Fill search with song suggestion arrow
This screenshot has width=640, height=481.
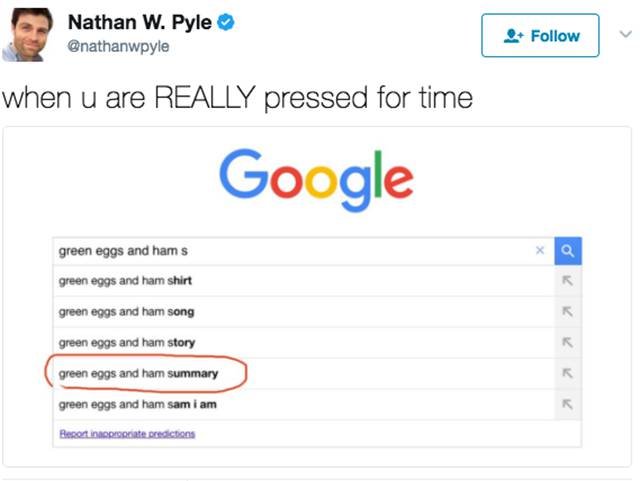[x=567, y=312]
